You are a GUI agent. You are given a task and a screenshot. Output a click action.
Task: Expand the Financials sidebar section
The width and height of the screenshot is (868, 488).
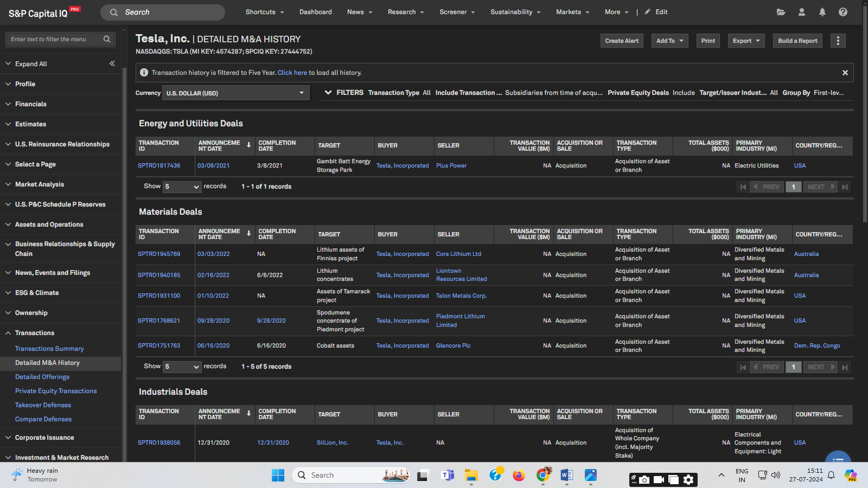(x=31, y=104)
